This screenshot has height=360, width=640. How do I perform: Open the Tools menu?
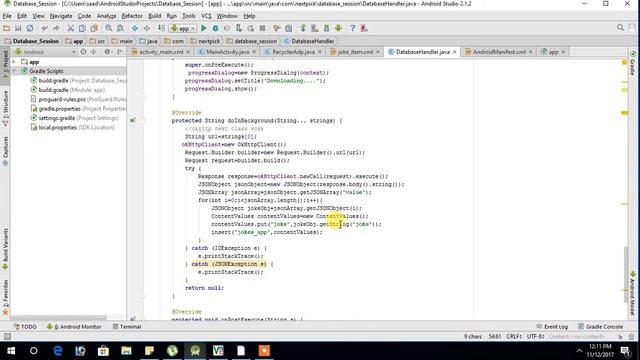[x=189, y=16]
